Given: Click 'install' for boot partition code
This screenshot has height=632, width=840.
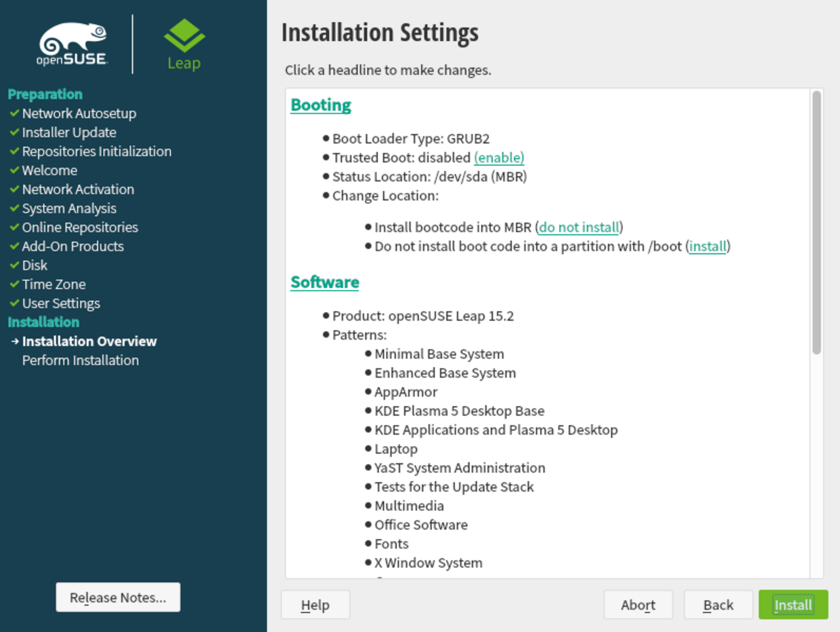Looking at the screenshot, I should 707,246.
